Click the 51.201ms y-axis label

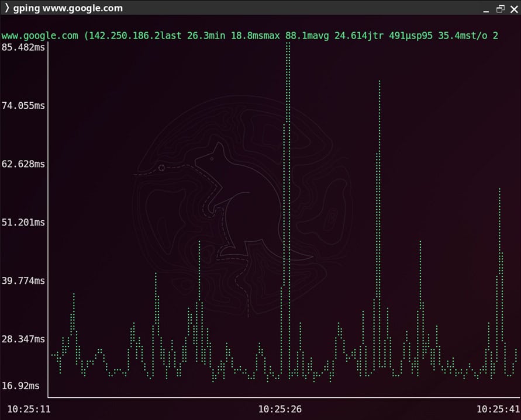click(23, 223)
